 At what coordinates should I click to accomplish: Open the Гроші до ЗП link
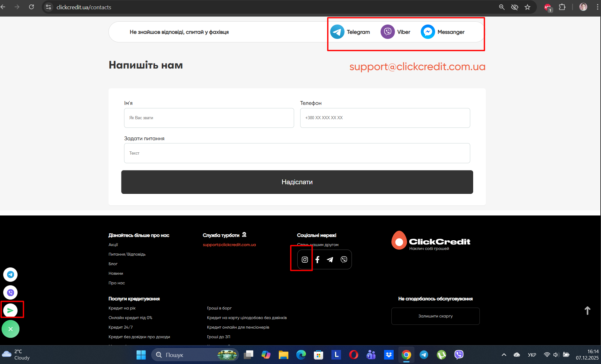point(219,337)
